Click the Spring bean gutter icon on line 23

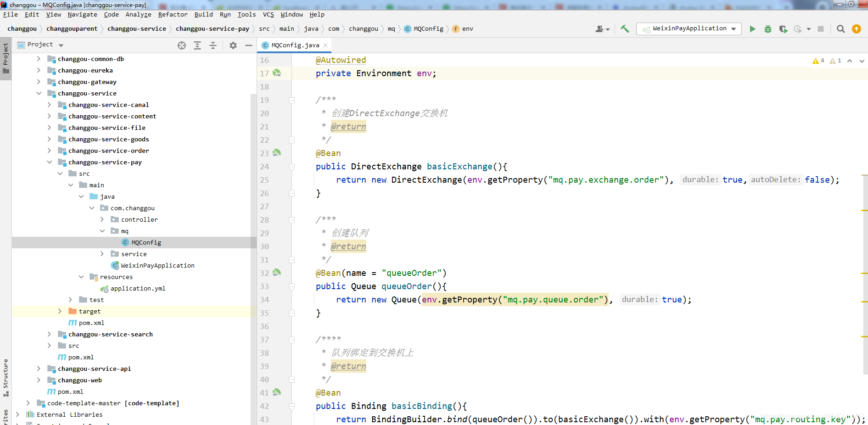click(x=277, y=153)
